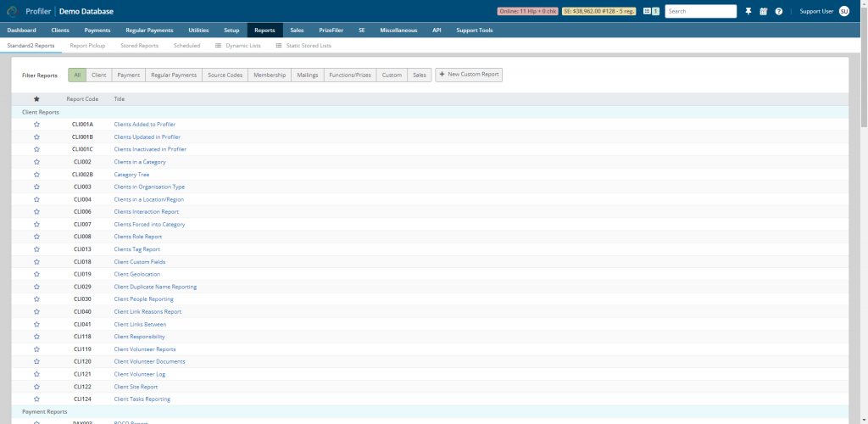Switch to the Scheduled tab

[187, 46]
